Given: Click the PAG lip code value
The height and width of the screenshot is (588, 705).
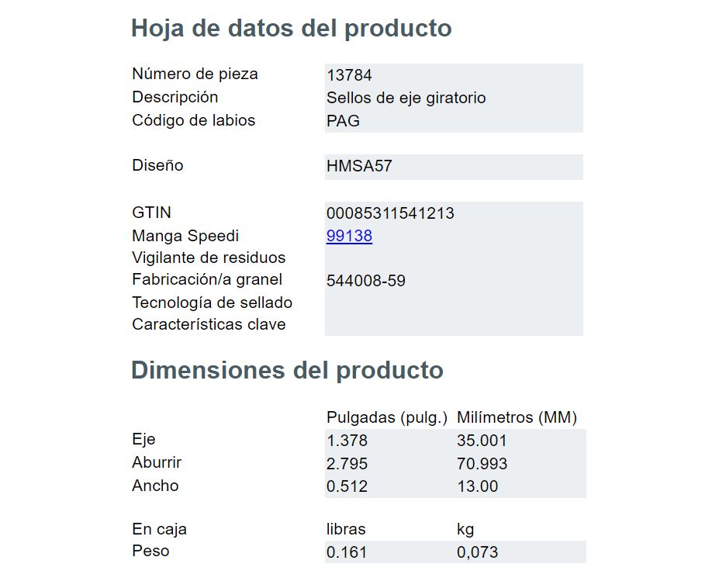Looking at the screenshot, I should (x=343, y=121).
